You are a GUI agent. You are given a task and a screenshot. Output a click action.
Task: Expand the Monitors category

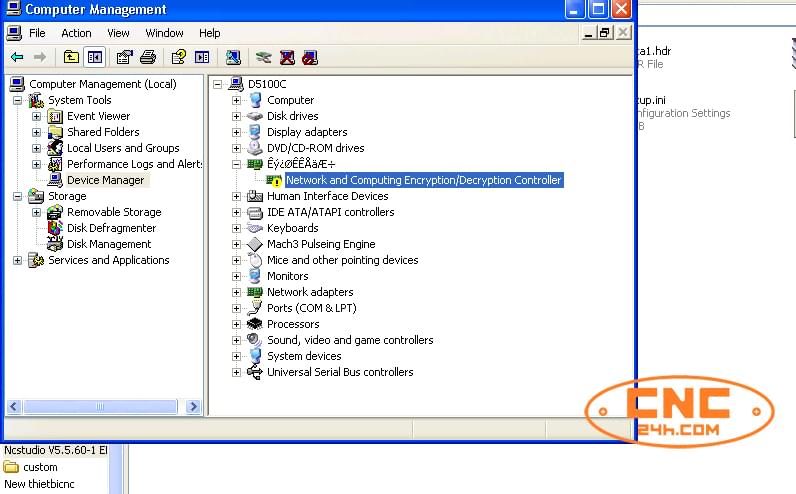[x=236, y=276]
